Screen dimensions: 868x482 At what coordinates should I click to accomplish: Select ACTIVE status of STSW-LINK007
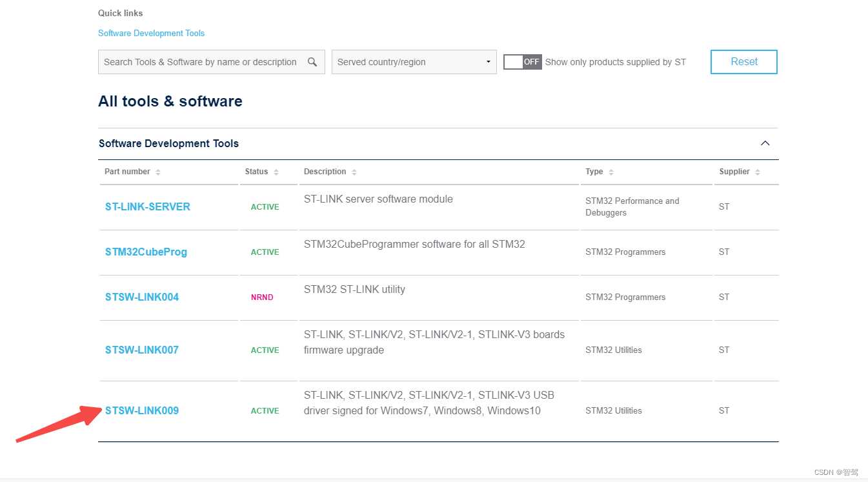click(265, 350)
